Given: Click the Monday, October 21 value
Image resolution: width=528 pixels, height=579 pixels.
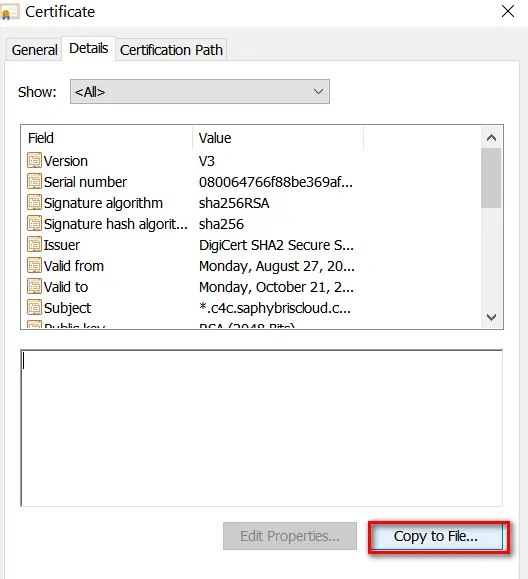Looking at the screenshot, I should coord(276,287).
